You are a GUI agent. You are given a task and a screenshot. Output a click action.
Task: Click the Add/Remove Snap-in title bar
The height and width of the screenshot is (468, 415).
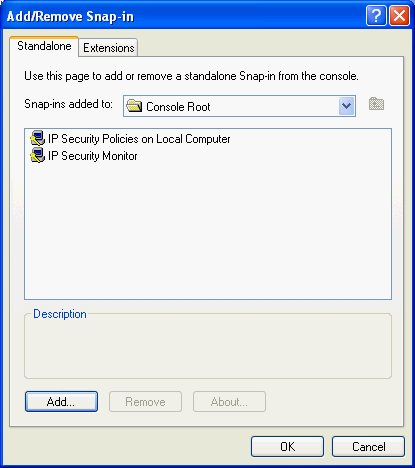(x=183, y=16)
